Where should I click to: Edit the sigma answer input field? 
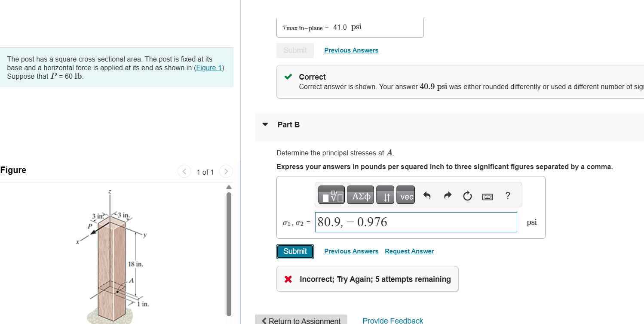tap(416, 222)
